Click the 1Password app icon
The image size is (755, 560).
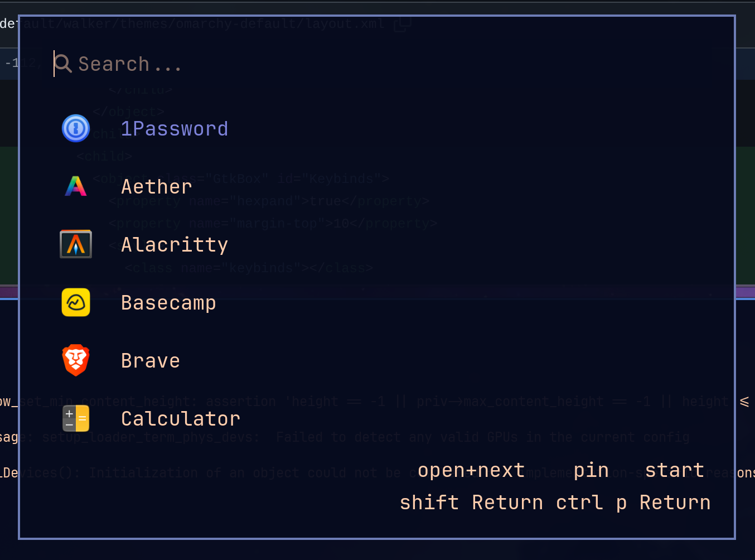tap(76, 128)
